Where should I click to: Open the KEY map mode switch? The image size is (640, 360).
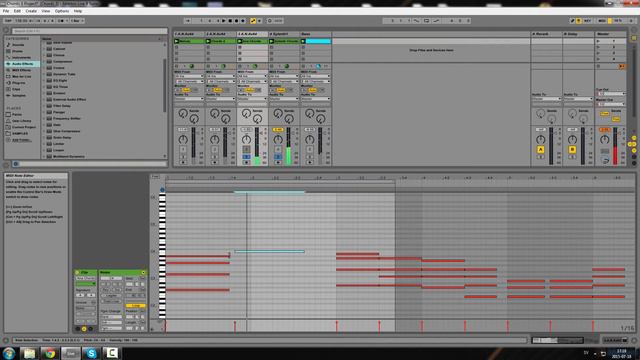[x=587, y=21]
